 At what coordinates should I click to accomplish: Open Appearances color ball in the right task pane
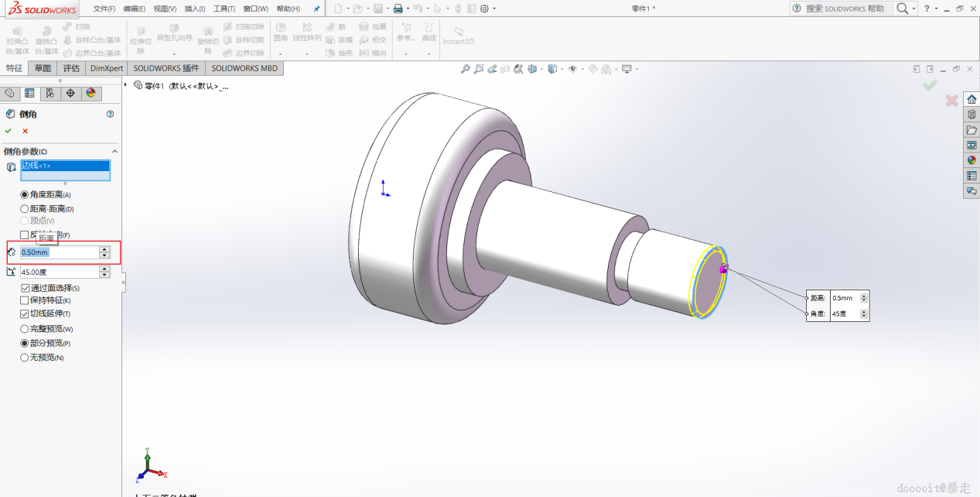pyautogui.click(x=971, y=160)
